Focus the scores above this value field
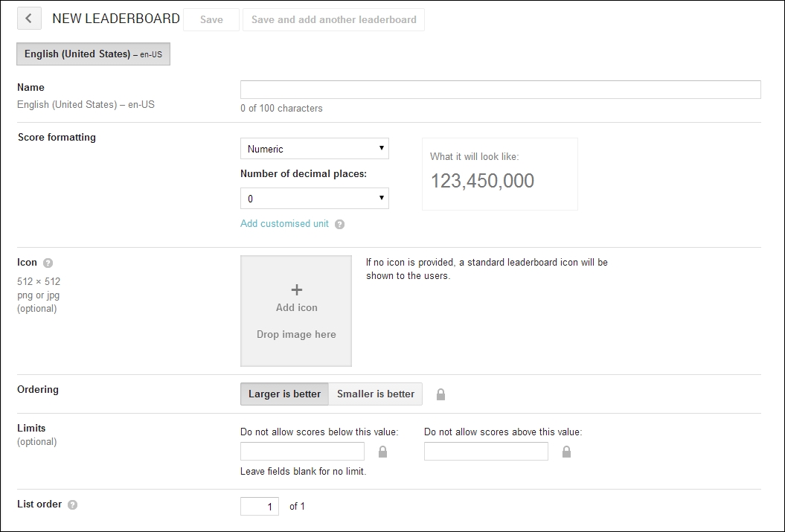 pyautogui.click(x=486, y=452)
